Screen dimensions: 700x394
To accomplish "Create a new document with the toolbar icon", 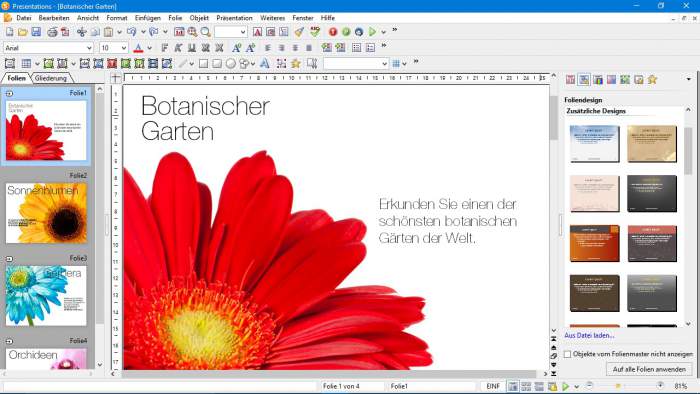I will [x=9, y=32].
